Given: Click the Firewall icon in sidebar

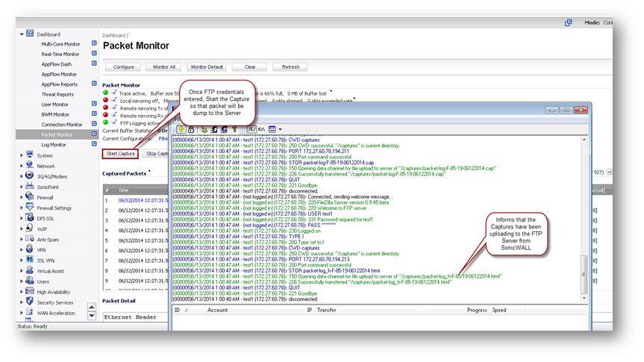Looking at the screenshot, I should 30,196.
